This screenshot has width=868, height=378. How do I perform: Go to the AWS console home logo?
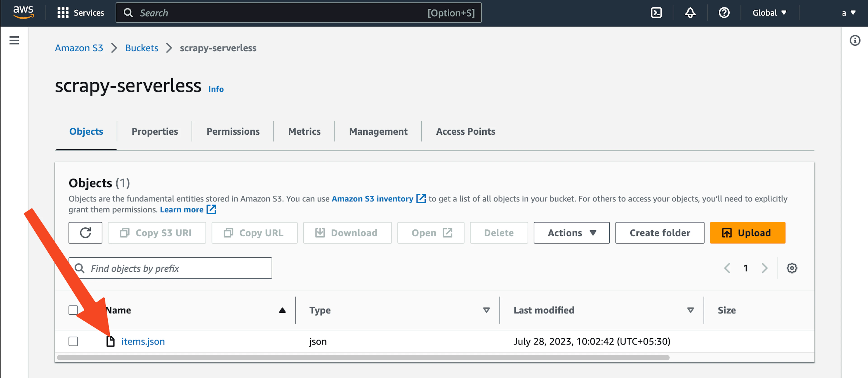[x=23, y=12]
